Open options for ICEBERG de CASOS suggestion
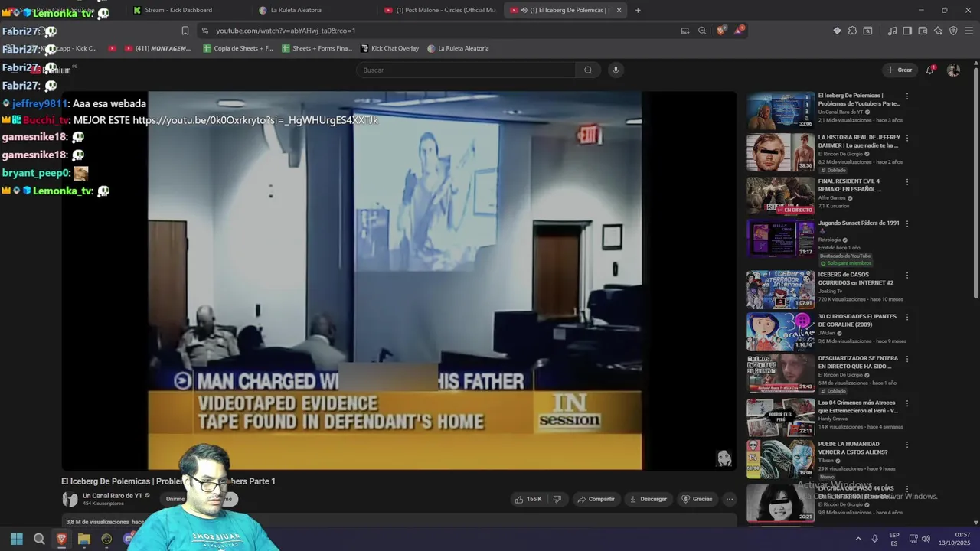 click(907, 275)
